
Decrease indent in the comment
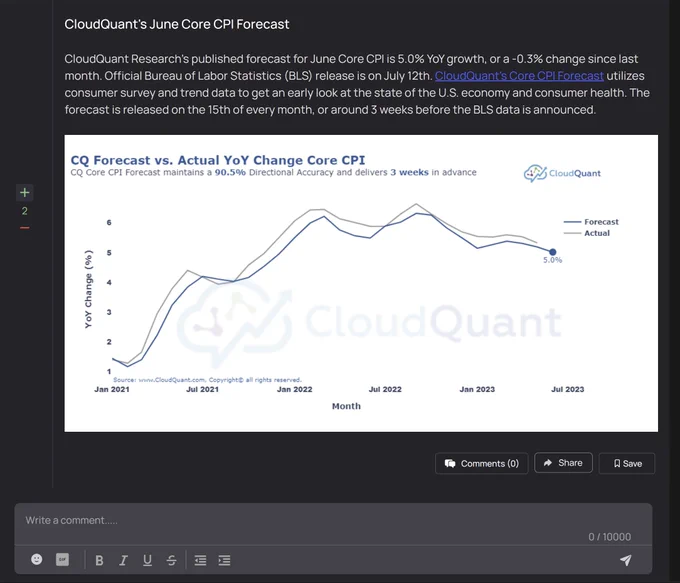coord(200,560)
